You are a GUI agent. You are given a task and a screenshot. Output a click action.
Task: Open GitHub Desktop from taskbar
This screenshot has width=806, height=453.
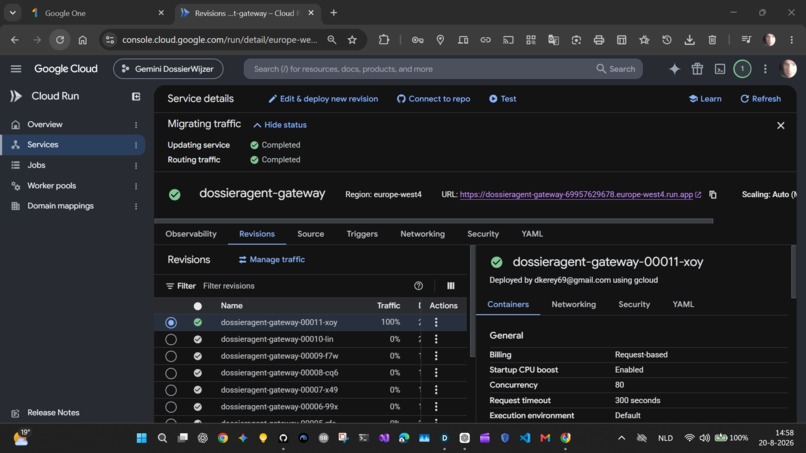283,438
